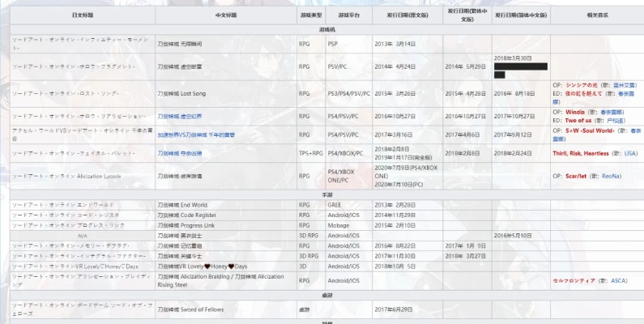Screen dimensions: 644x324
Task: Select the 中文标题 column header
Action: click(x=226, y=15)
